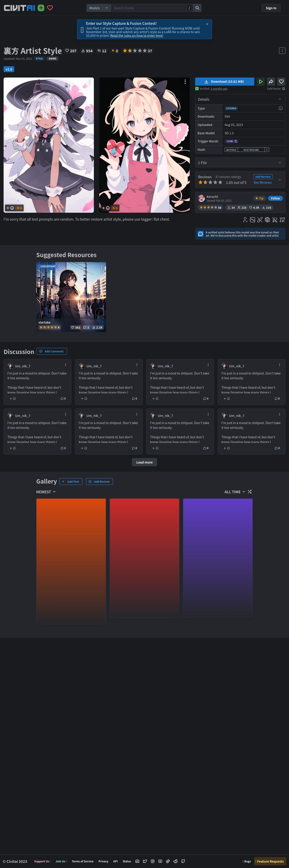This screenshot has height=868, width=289.
Task: Open the Discord footer icon
Action: tap(137, 861)
